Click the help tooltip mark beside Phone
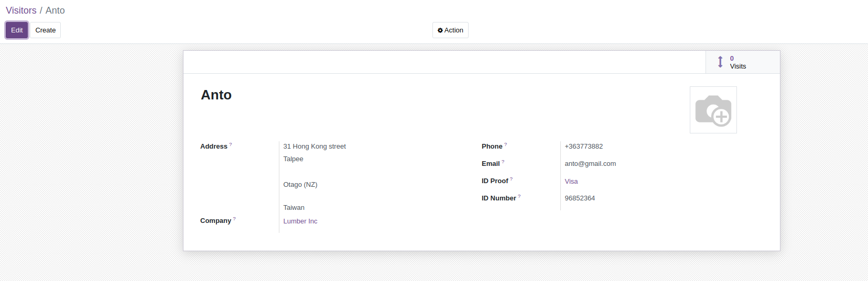 point(506,144)
